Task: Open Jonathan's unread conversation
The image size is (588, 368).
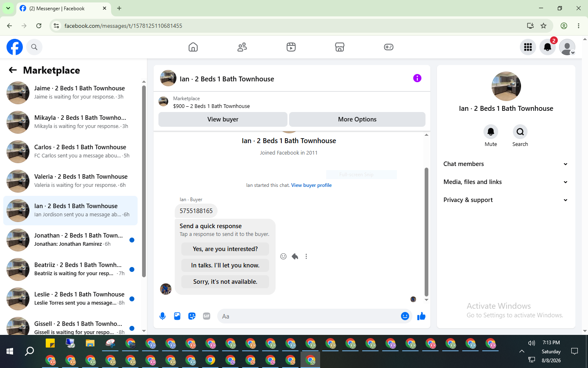Action: coord(70,240)
